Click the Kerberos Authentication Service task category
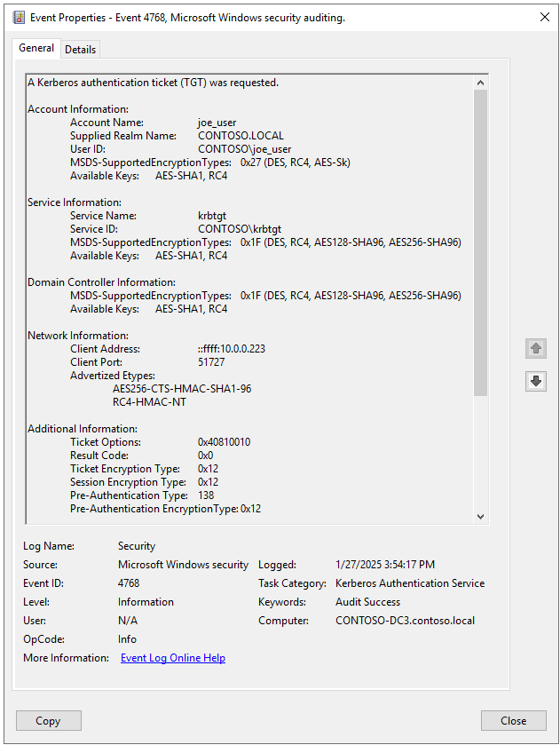This screenshot has height=745, width=560. tap(410, 583)
